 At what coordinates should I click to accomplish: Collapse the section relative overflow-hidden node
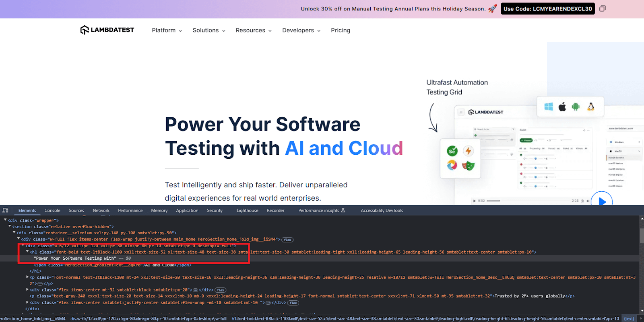coord(10,226)
